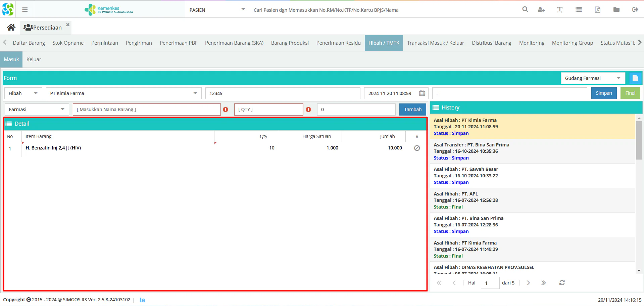The image size is (644, 306).
Task: Click the logout icon in the top bar
Action: (x=635, y=10)
